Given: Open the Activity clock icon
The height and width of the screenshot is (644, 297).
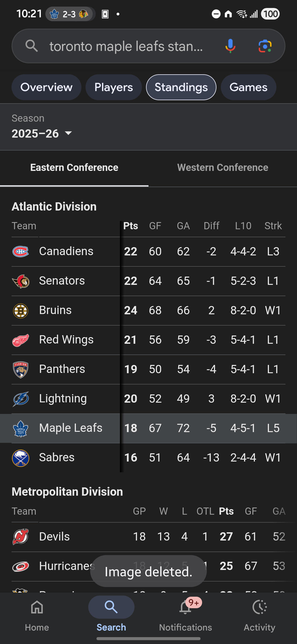Looking at the screenshot, I should pos(259,607).
